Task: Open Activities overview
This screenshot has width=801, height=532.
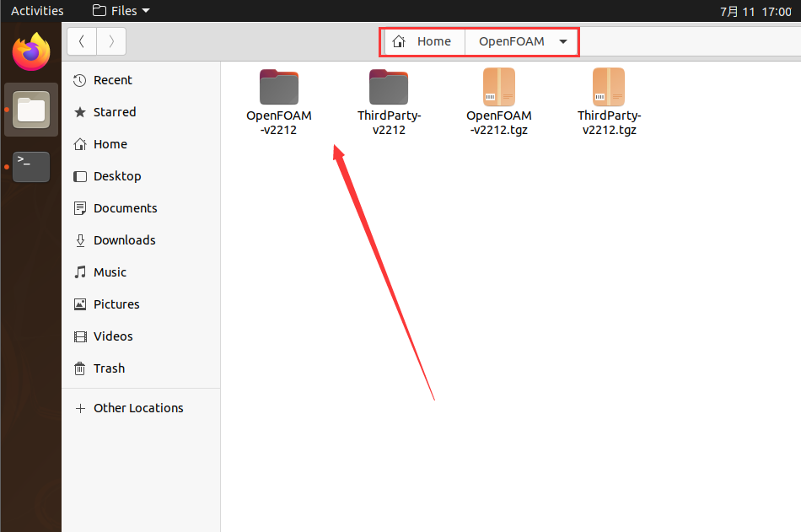Action: (x=37, y=11)
